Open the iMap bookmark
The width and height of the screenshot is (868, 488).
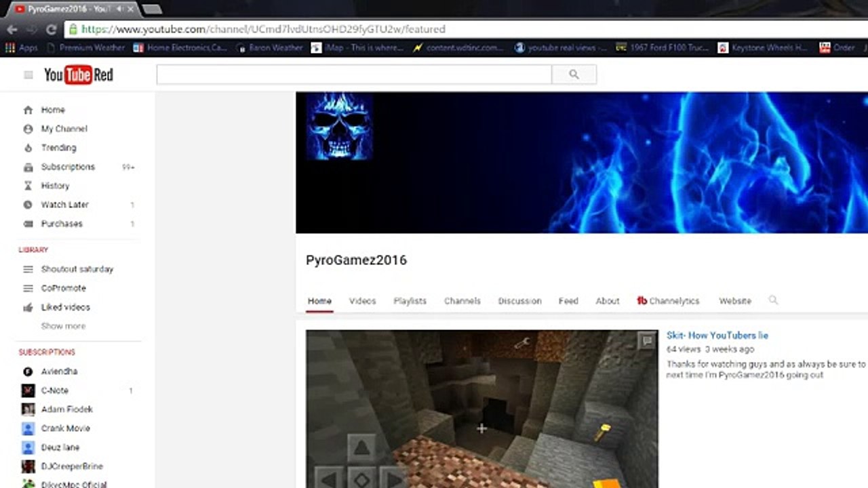(358, 47)
